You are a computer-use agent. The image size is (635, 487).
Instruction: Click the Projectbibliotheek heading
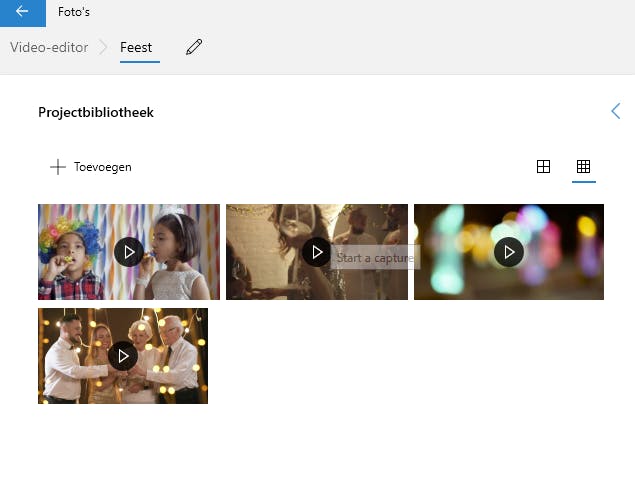click(x=96, y=112)
